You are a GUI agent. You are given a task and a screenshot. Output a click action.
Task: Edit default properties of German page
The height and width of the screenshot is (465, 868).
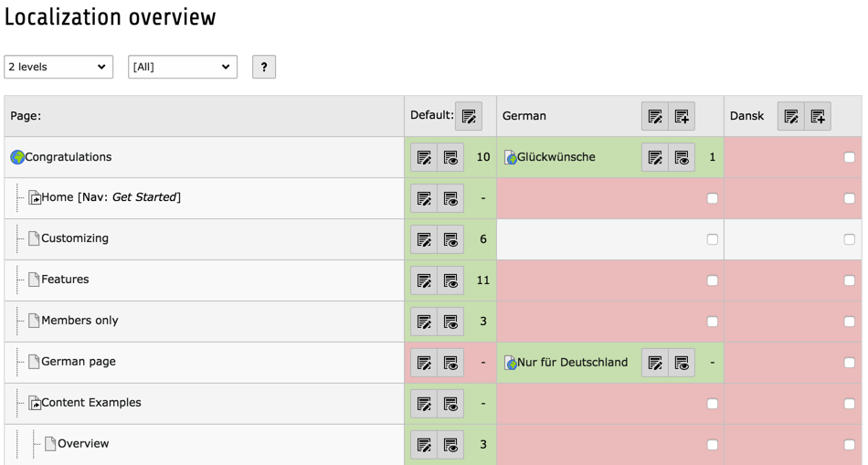[424, 363]
